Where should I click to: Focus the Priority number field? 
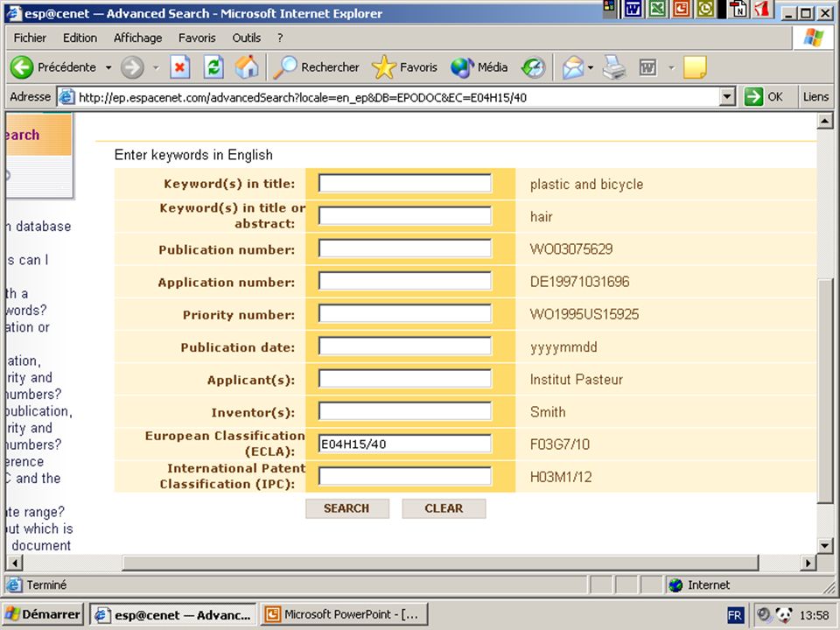(x=405, y=314)
